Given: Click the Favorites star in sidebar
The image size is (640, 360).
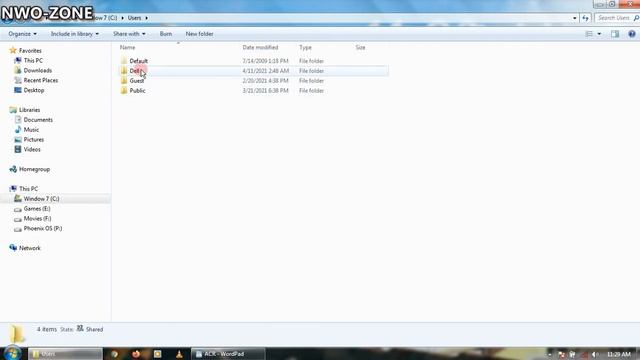Looking at the screenshot, I should pos(13,51).
